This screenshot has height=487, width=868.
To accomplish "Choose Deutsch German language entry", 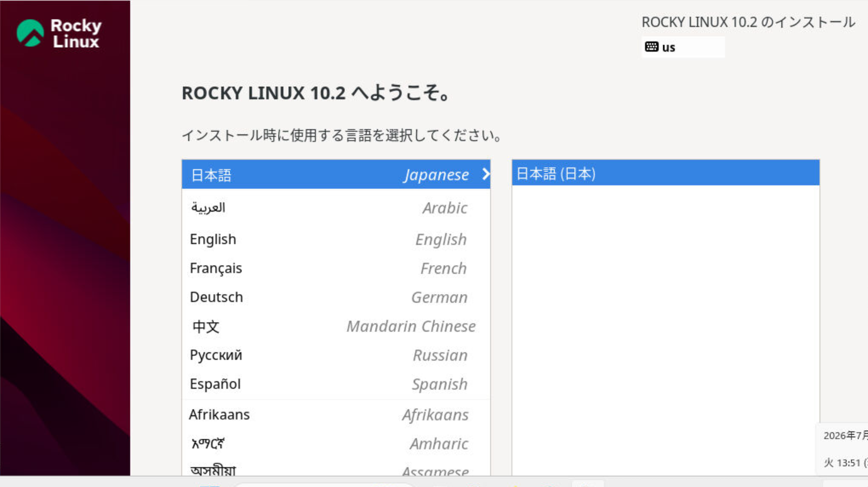I will [x=336, y=297].
